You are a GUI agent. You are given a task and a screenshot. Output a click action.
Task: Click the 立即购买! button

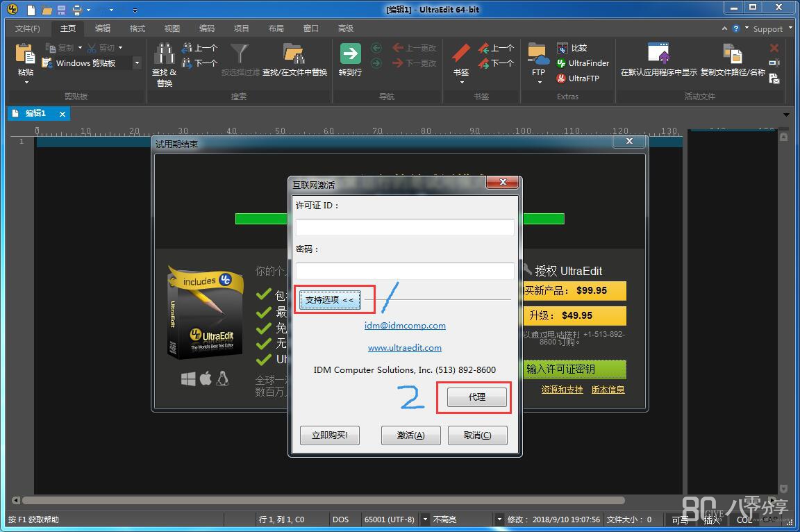330,435
